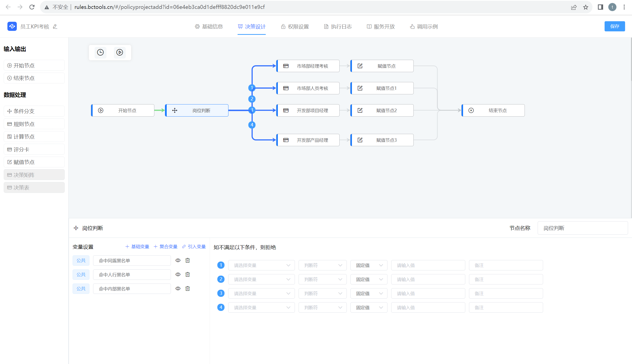632x364 pixels.
Task: Click the run play icon on canvas
Action: tap(120, 52)
